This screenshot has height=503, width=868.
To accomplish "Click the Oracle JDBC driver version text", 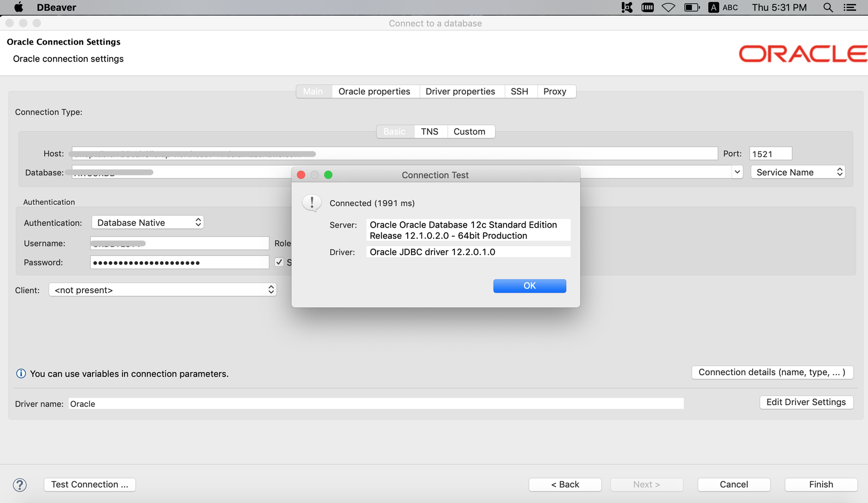I will 468,252.
